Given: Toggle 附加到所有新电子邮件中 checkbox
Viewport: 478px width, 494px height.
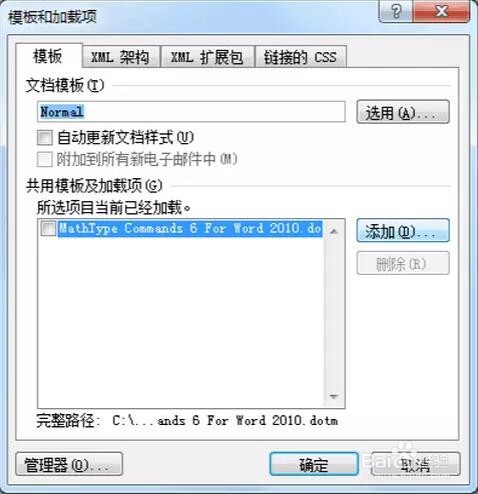Looking at the screenshot, I should coord(45,159).
